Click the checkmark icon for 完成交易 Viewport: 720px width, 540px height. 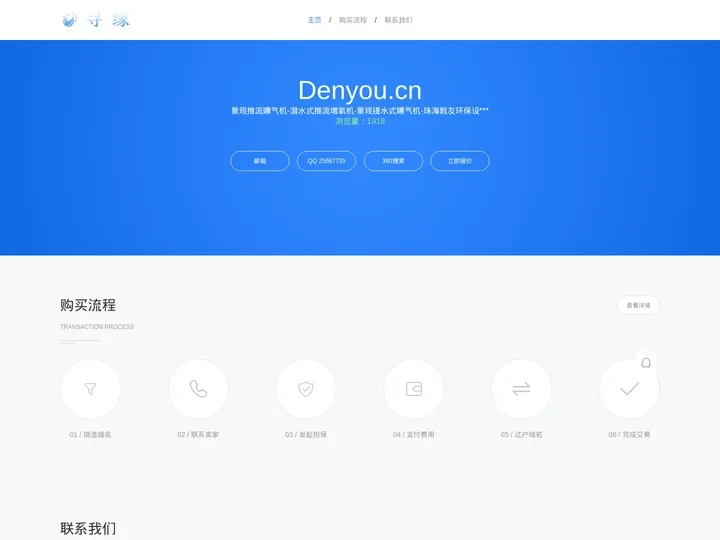[629, 389]
